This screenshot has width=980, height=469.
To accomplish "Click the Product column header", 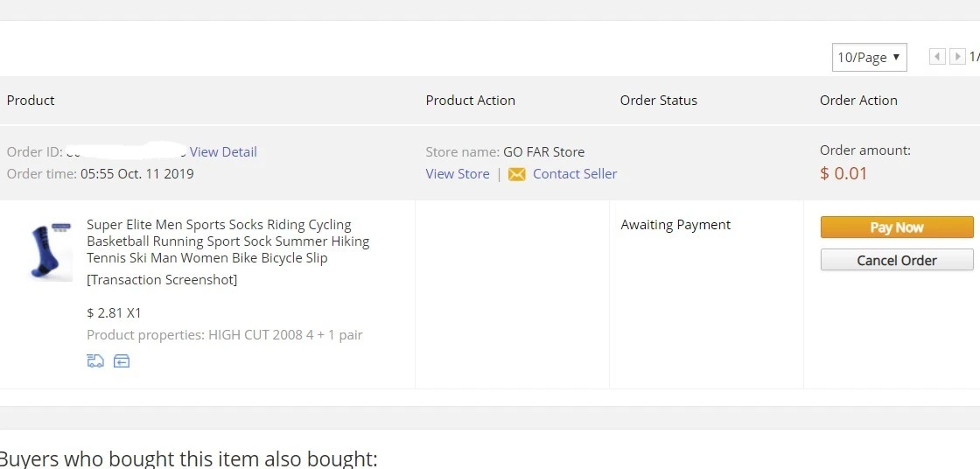I will [31, 100].
